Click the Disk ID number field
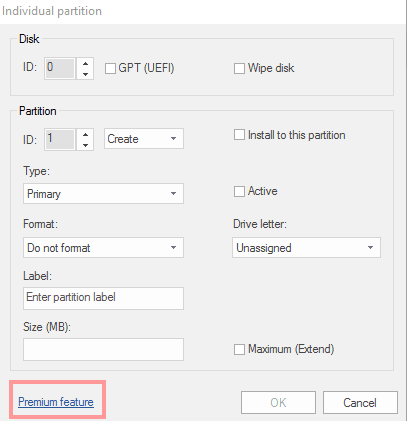The width and height of the screenshot is (407, 421). tap(60, 69)
